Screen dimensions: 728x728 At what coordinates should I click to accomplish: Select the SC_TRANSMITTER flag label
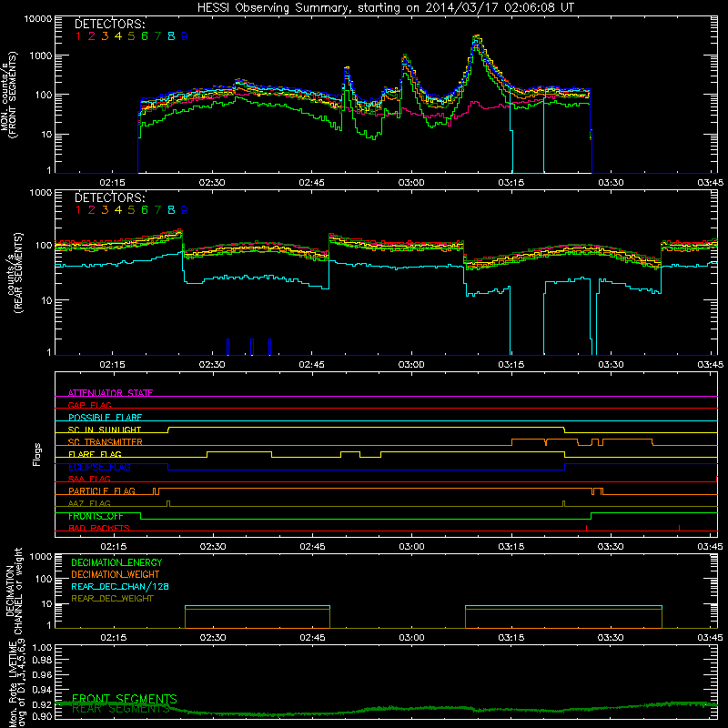click(x=106, y=441)
